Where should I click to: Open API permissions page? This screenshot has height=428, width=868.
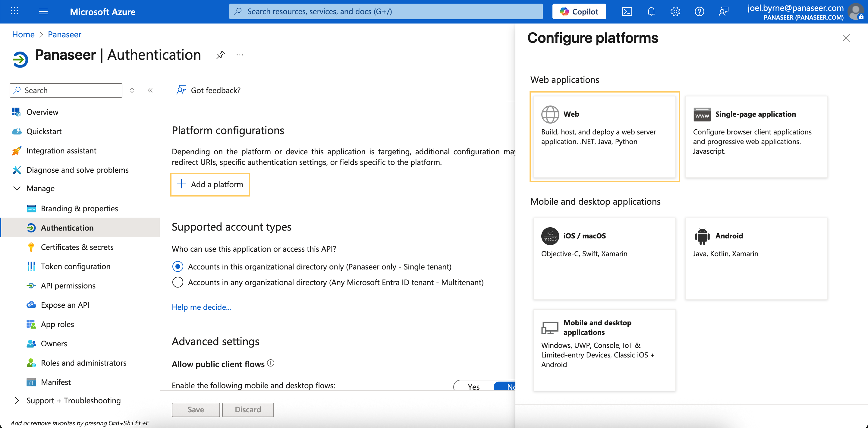(x=68, y=286)
